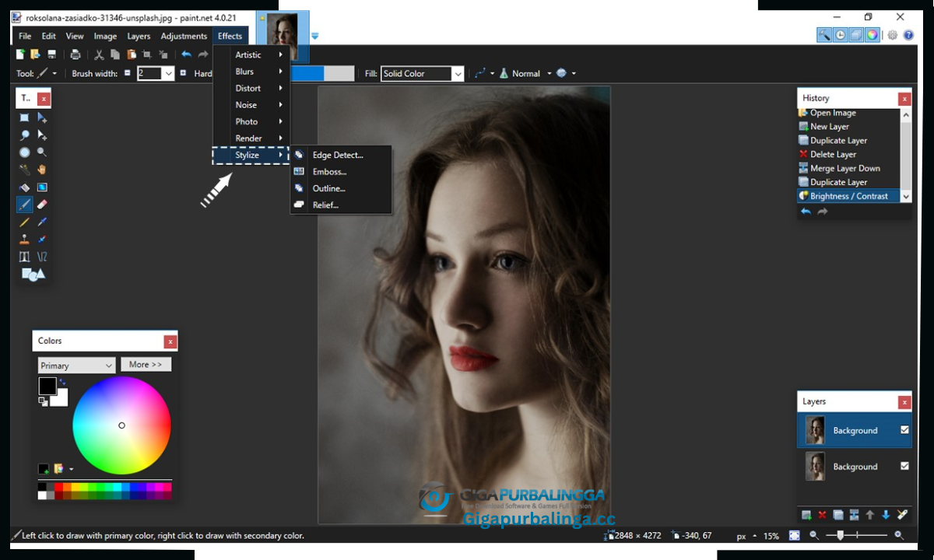
Task: Choose the Gradient tool
Action: pyautogui.click(x=42, y=187)
